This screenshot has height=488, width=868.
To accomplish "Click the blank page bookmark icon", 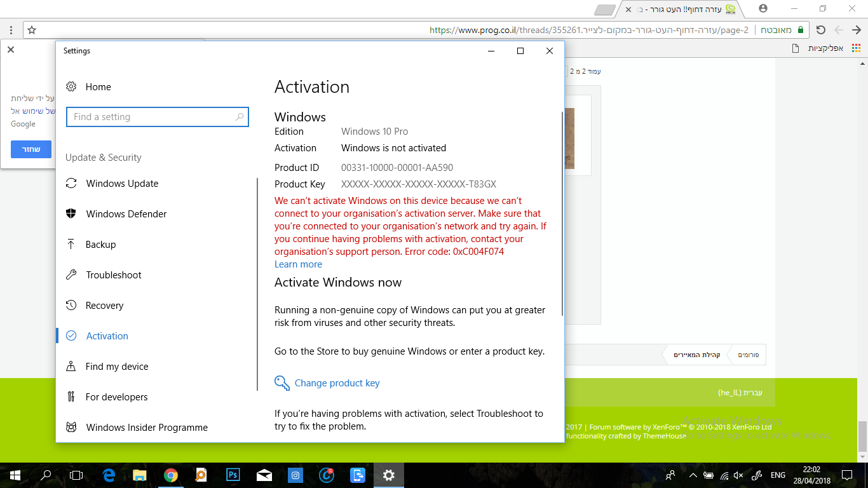I will coord(796,48).
